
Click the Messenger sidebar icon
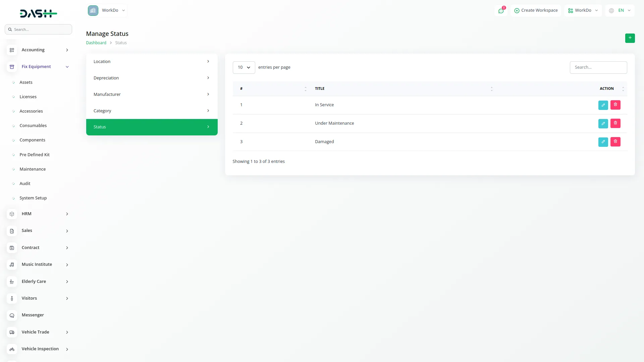click(x=12, y=315)
